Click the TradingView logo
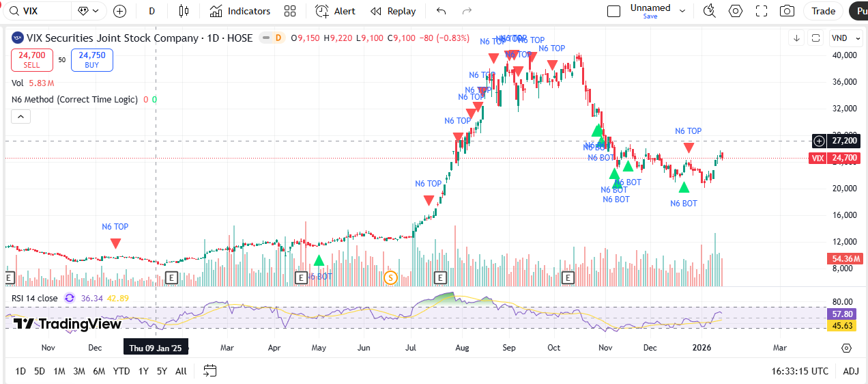 pyautogui.click(x=67, y=324)
